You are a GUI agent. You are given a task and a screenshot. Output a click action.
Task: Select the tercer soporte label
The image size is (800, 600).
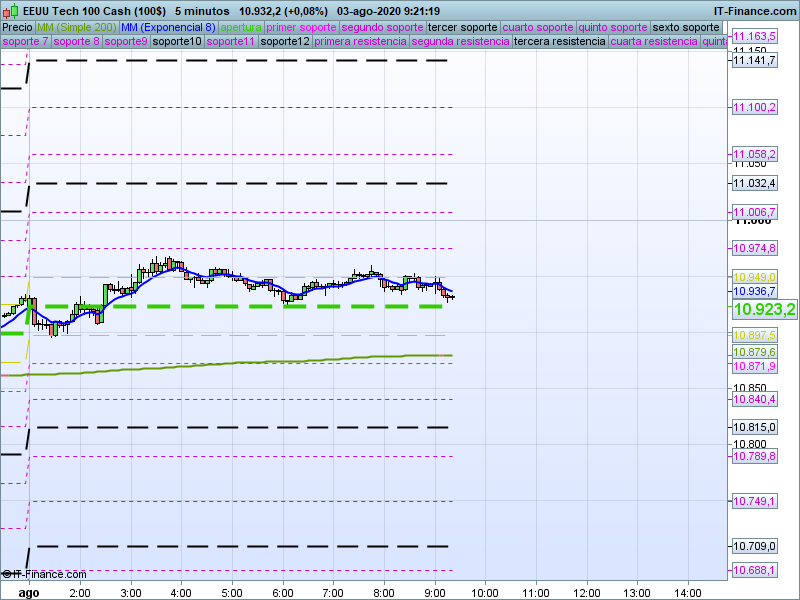point(461,27)
